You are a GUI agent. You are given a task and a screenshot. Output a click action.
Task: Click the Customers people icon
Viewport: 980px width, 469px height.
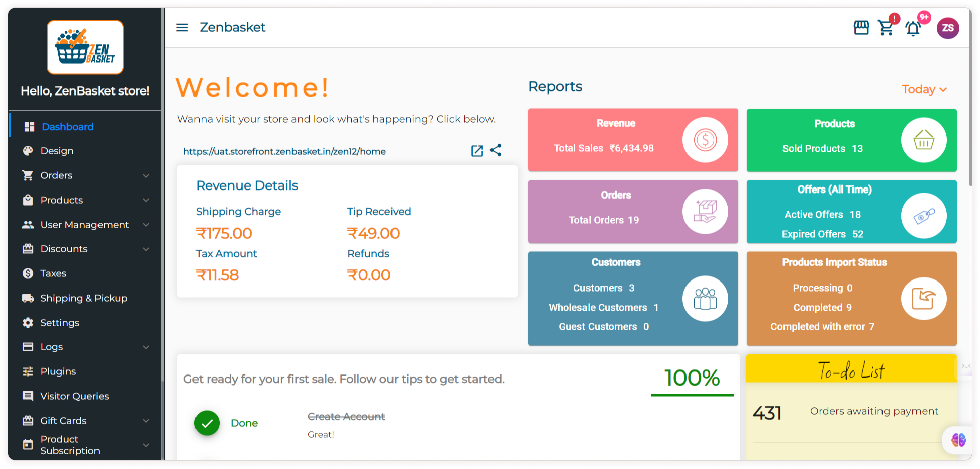(705, 299)
